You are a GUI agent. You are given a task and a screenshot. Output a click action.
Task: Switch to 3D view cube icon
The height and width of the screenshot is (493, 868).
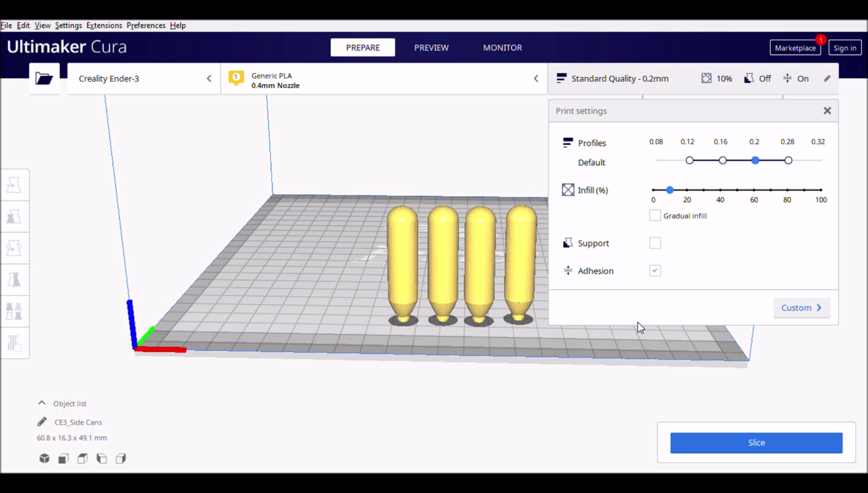tap(44, 459)
